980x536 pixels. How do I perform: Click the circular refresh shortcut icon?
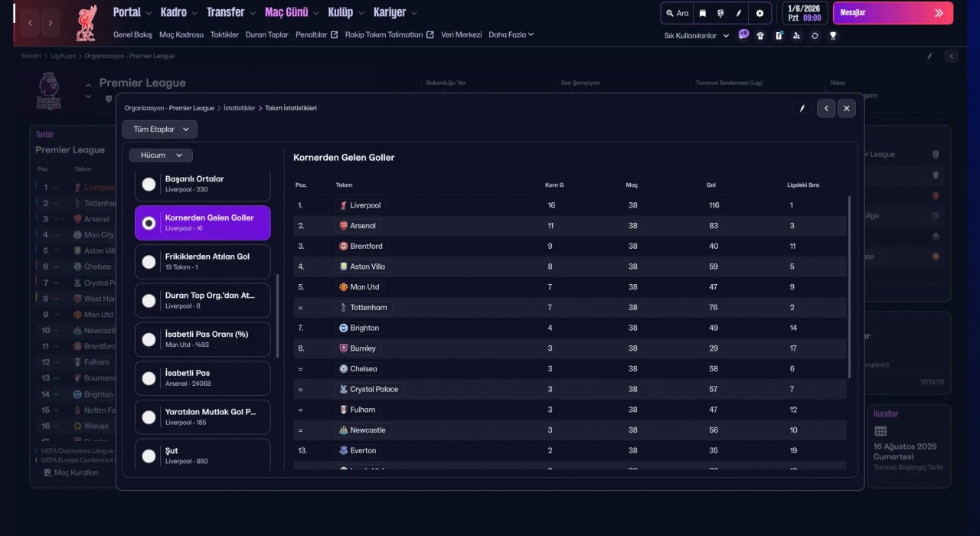click(x=815, y=35)
